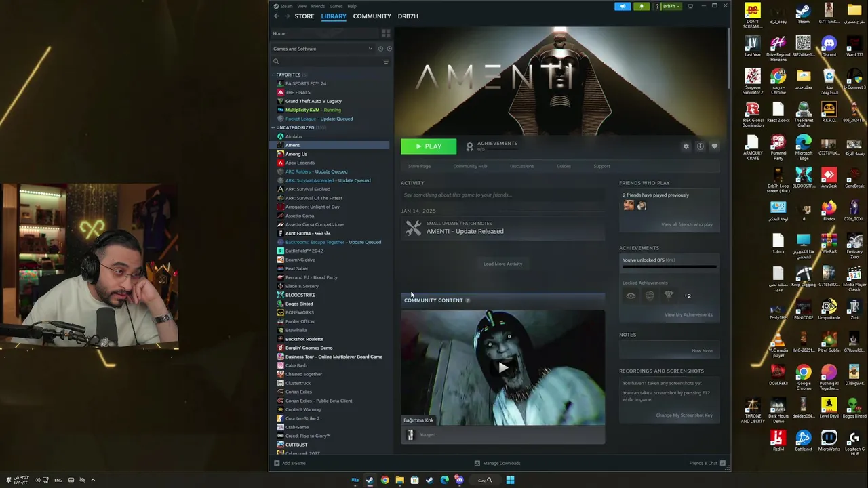Open the Steam menu
868x488 pixels.
[x=286, y=6]
